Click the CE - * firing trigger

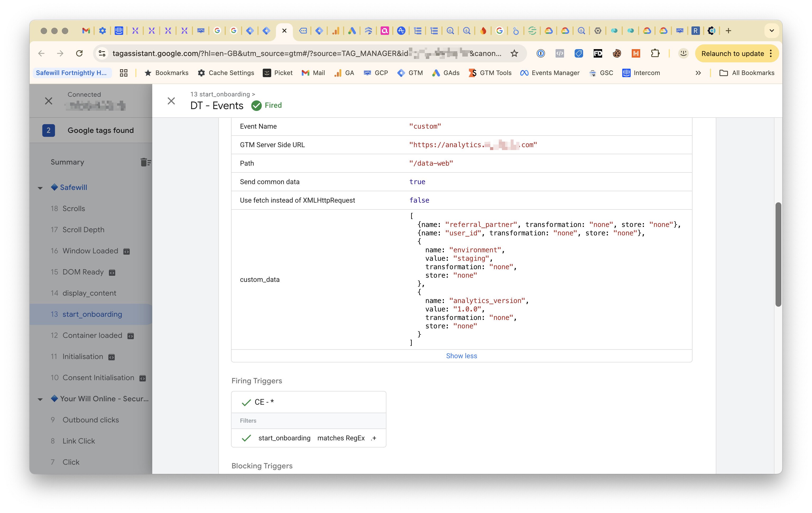click(x=264, y=402)
